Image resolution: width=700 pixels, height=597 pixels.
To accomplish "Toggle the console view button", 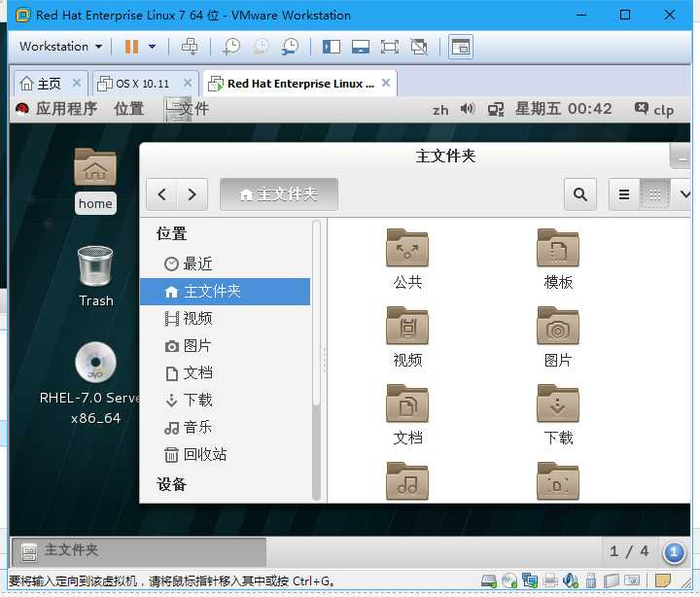I will pyautogui.click(x=460, y=47).
